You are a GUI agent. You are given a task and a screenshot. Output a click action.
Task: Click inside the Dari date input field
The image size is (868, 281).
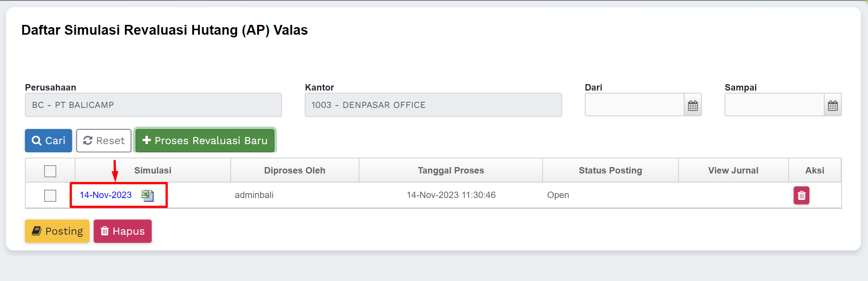tap(634, 105)
